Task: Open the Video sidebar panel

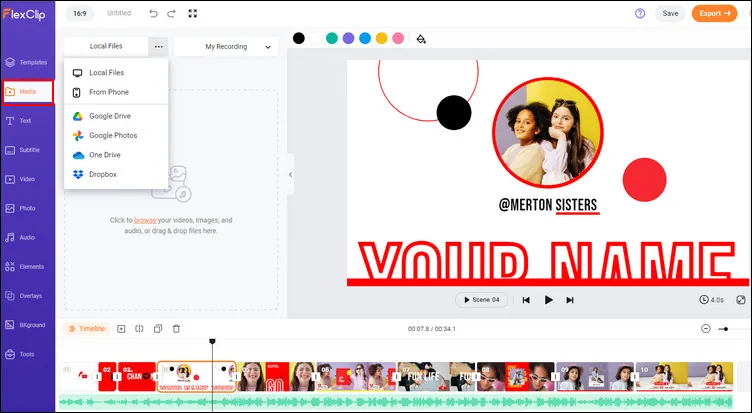Action: pos(21,179)
